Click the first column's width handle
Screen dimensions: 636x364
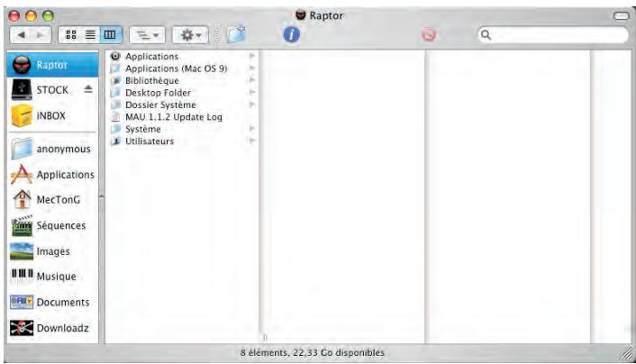(x=265, y=337)
